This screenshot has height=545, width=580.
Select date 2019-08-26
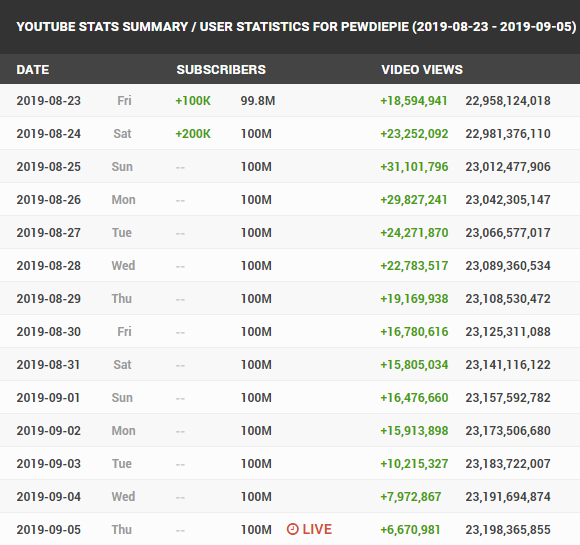(x=48, y=199)
